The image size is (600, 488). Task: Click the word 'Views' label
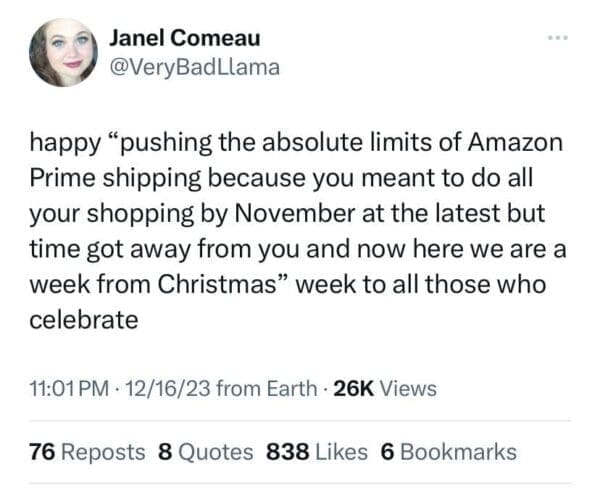409,388
